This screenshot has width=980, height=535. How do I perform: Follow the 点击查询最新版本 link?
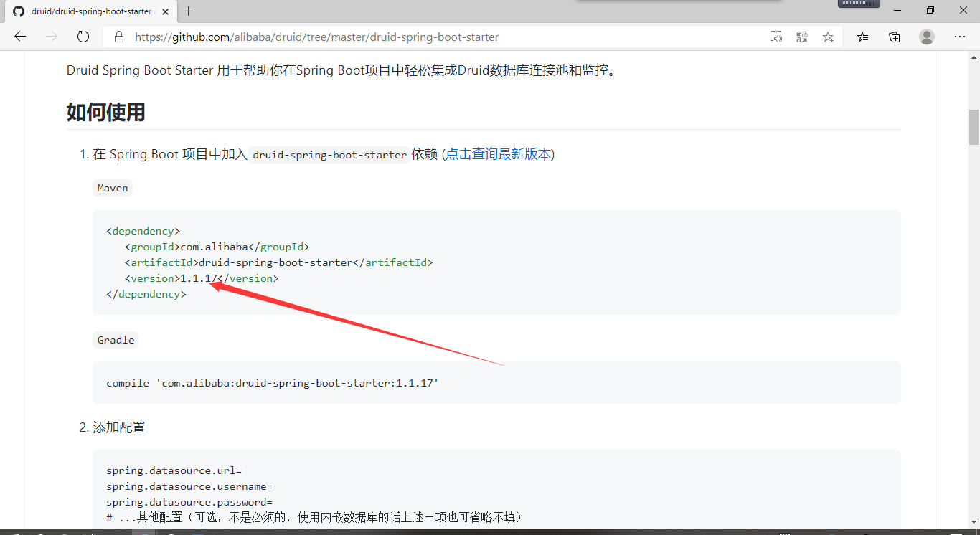click(x=499, y=153)
